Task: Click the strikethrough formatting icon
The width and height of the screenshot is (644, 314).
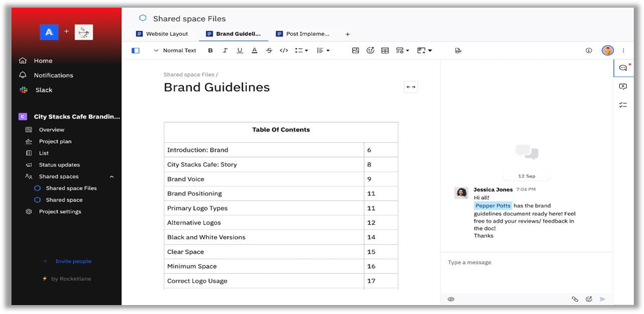Action: click(269, 50)
